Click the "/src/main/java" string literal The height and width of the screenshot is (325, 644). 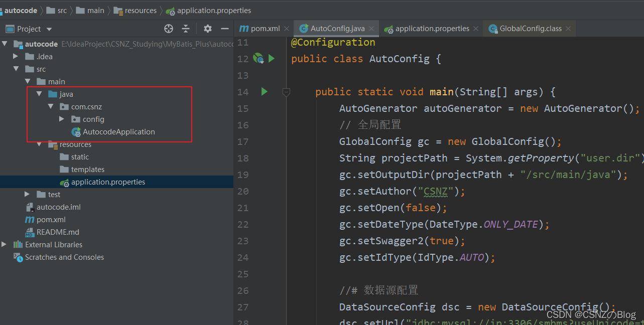(x=569, y=175)
